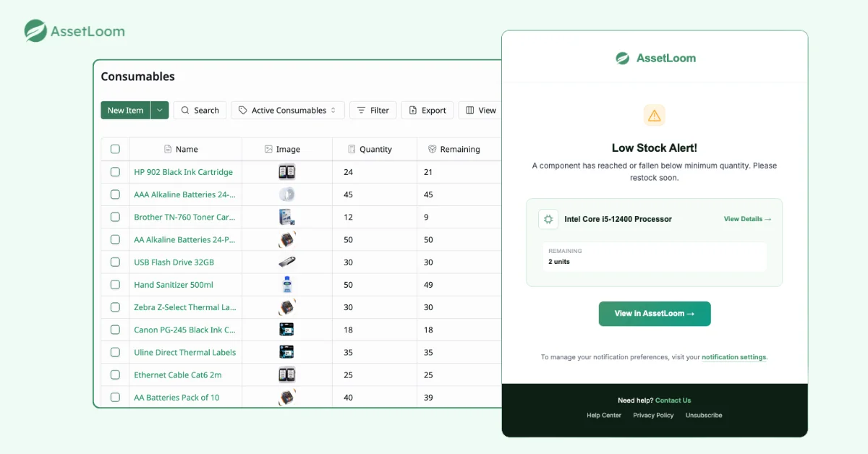This screenshot has height=454, width=868.
Task: Follow the View Details link
Action: coord(748,219)
